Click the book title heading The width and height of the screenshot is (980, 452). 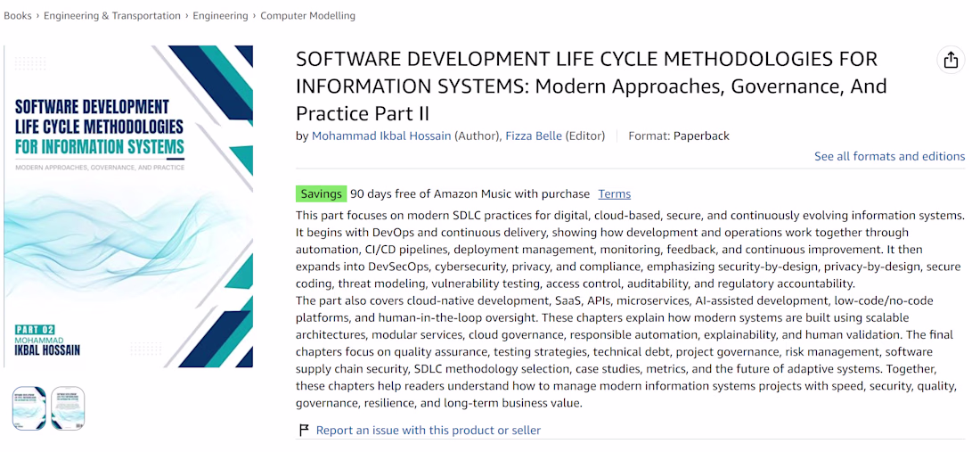592,86
